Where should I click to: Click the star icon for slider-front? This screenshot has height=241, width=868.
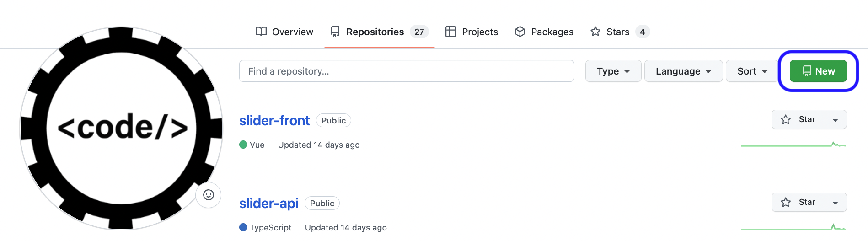(x=786, y=119)
